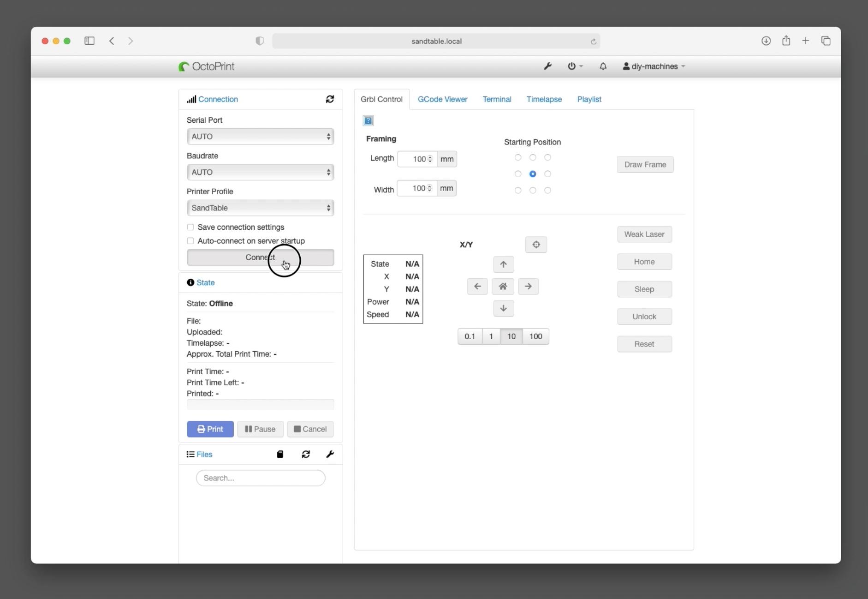This screenshot has width=868, height=599.
Task: Click the Unlock button
Action: [644, 316]
